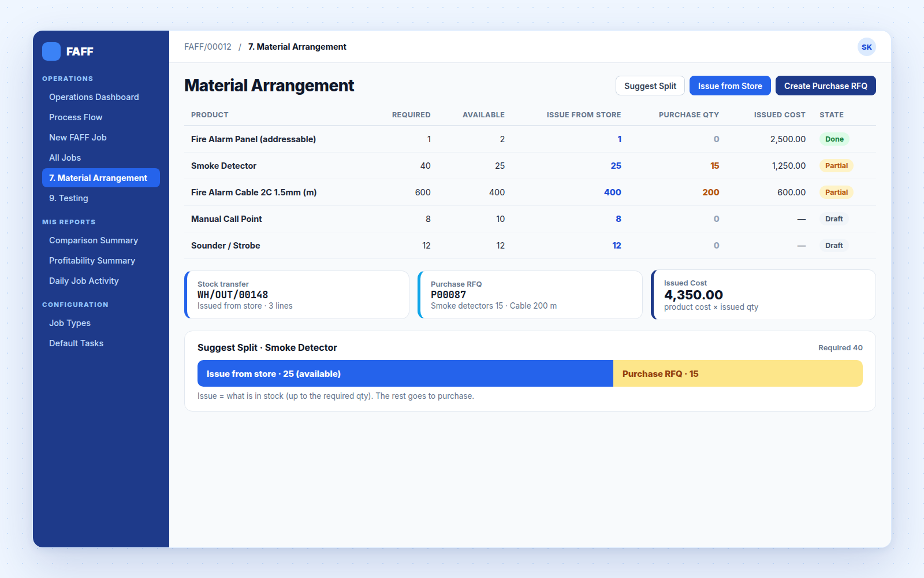Click Fire Alarm Cable's Partial badge

836,192
